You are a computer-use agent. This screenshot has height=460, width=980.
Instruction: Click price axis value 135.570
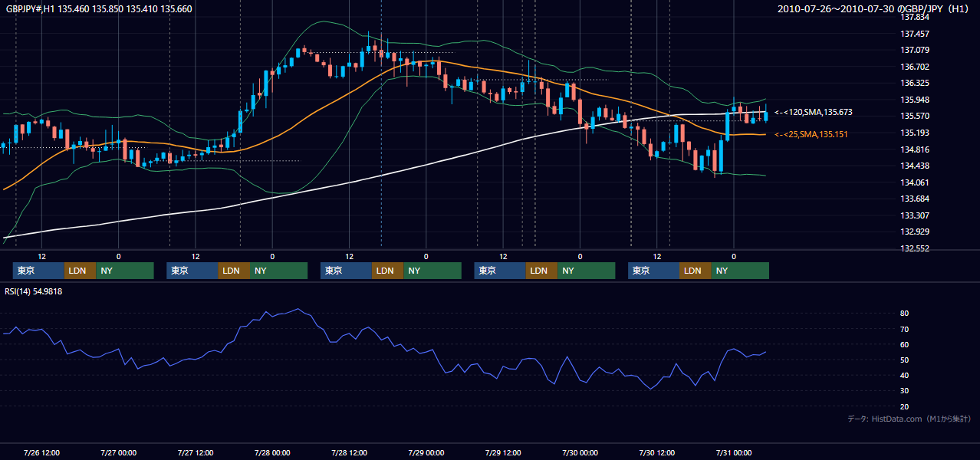[915, 116]
